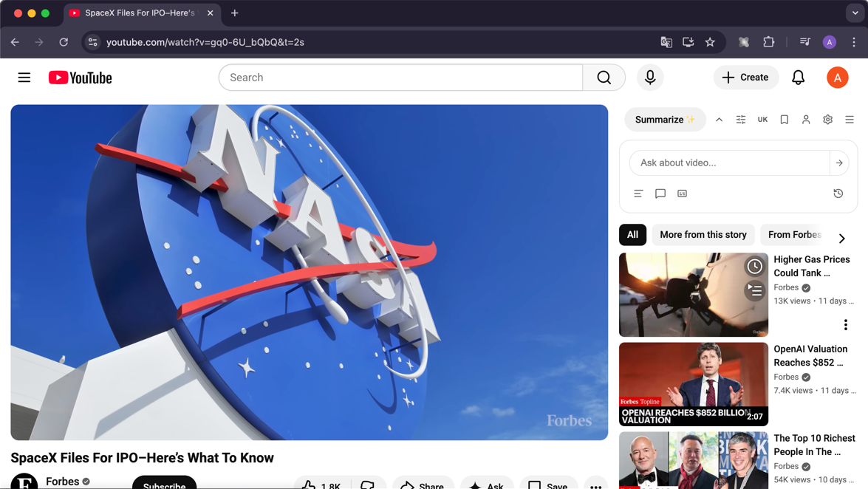The image size is (868, 489).
Task: Focus the Ask about video field
Action: 729,163
